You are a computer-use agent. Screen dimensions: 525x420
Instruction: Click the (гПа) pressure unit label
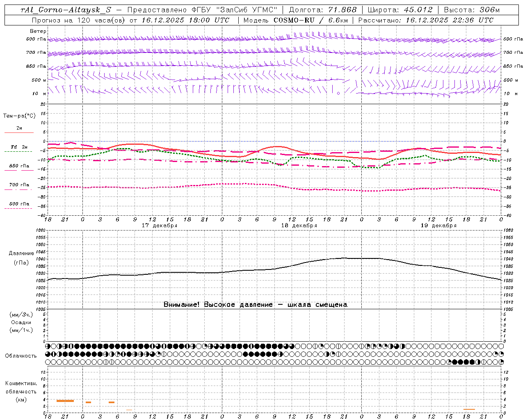(x=21, y=262)
